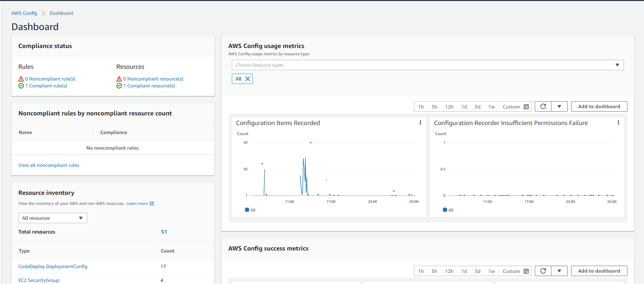This screenshot has width=644, height=284.
Task: Click the AWS Config breadcrumb link
Action: coord(24,13)
